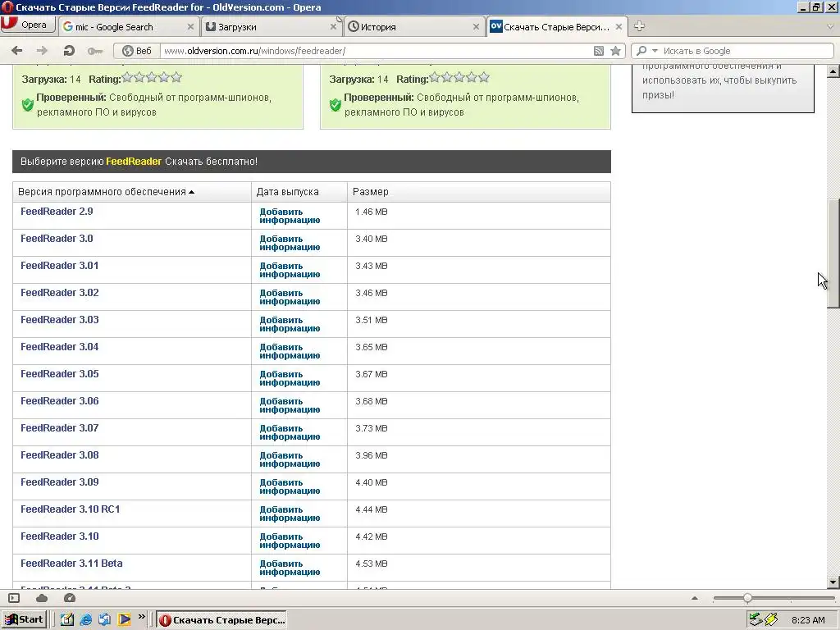Click Добавить информацию for FeedReader 2.9
Image resolution: width=840 pixels, height=630 pixels.
point(290,216)
